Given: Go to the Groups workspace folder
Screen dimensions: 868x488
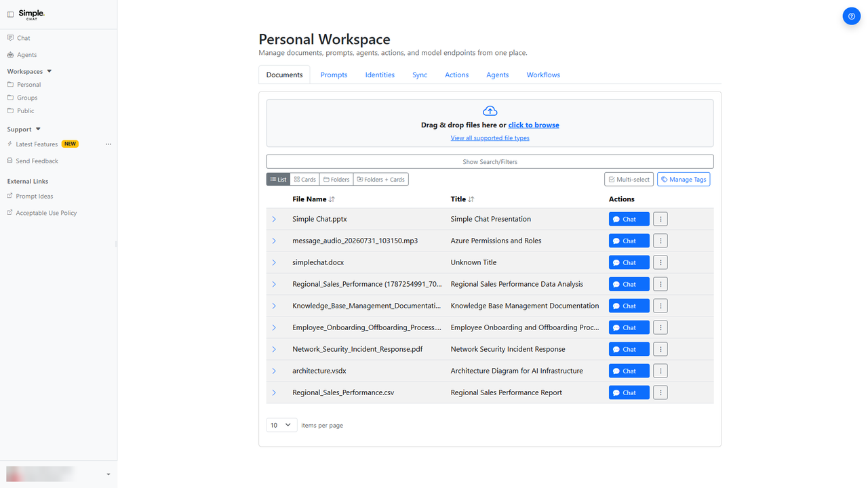Looking at the screenshot, I should point(22,98).
